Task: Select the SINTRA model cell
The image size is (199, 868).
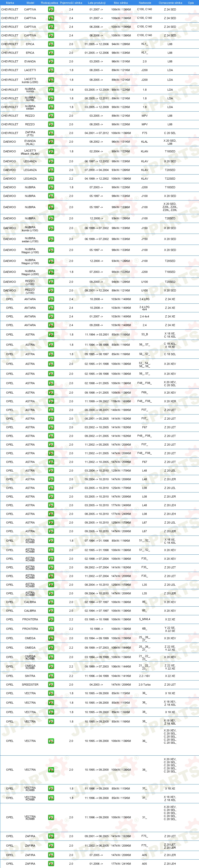Action: (30, 676)
